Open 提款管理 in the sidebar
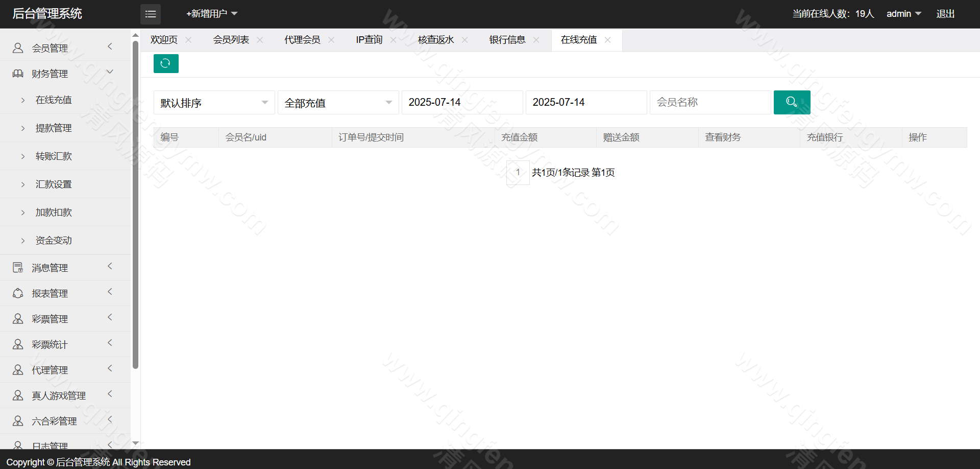Screen dimensions: 980x469 tap(54, 128)
